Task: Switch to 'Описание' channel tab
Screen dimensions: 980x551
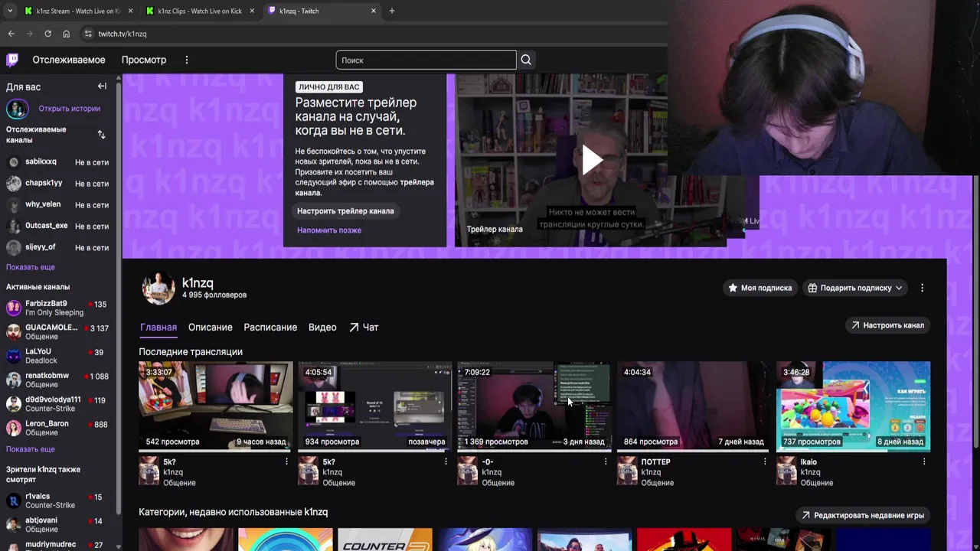Action: pos(211,327)
